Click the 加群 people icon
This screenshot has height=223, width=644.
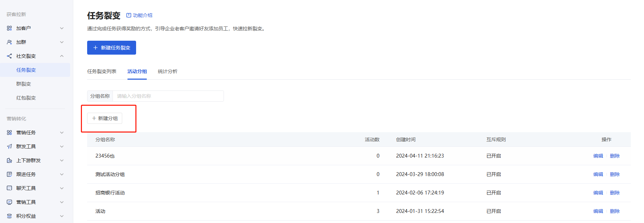click(9, 42)
